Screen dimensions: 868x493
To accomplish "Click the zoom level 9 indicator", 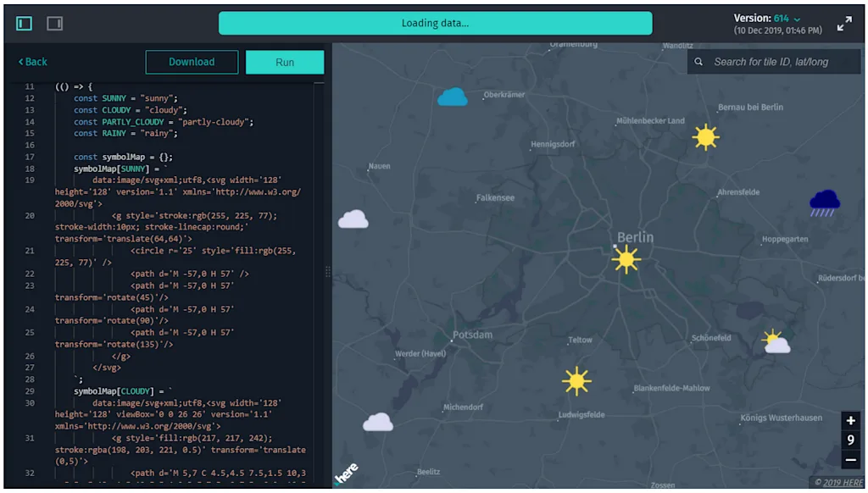I will tap(850, 440).
